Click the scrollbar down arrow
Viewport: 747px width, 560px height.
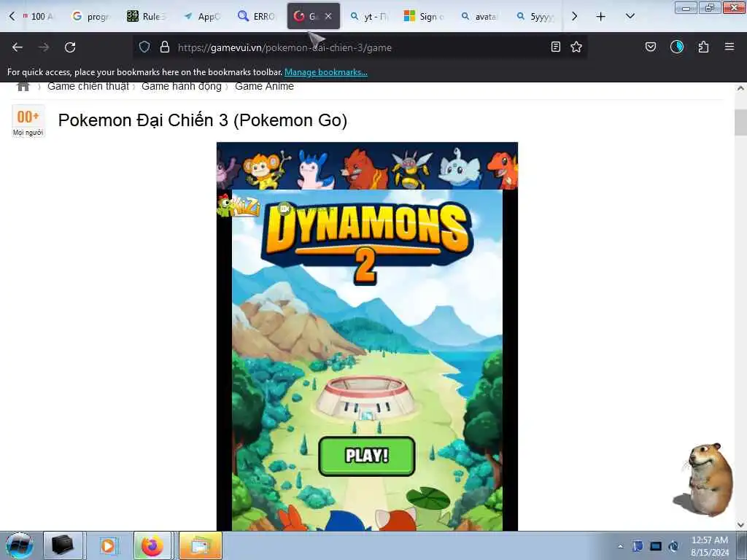point(740,525)
